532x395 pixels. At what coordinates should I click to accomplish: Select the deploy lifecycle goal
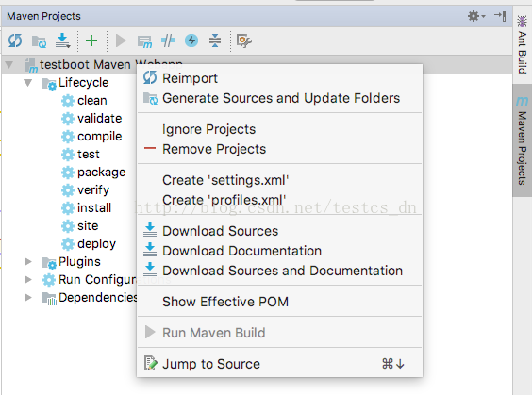96,244
